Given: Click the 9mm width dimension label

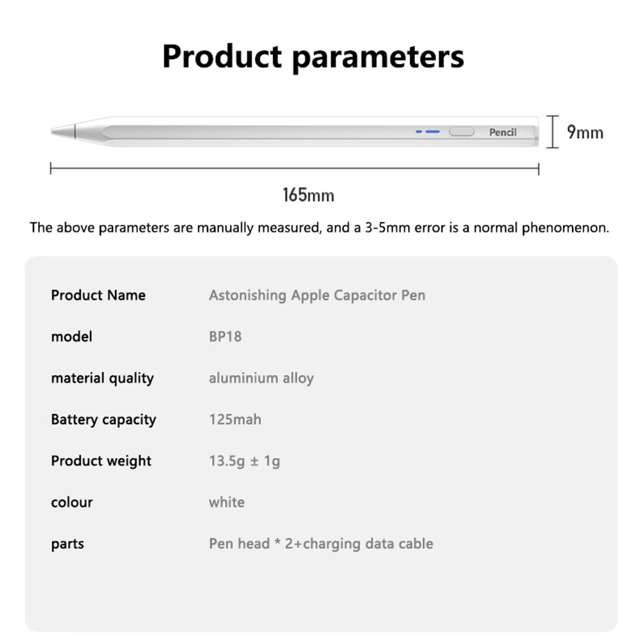Looking at the screenshot, I should (x=585, y=132).
